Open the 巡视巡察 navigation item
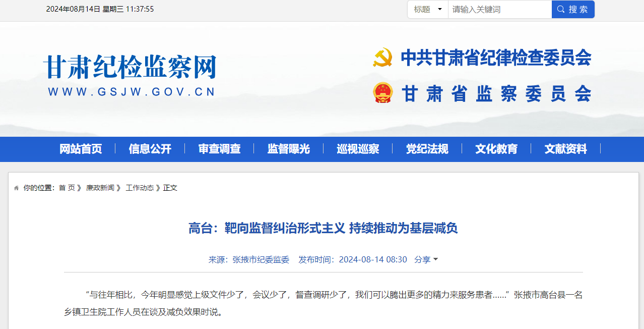This screenshot has height=329, width=644. click(x=358, y=149)
